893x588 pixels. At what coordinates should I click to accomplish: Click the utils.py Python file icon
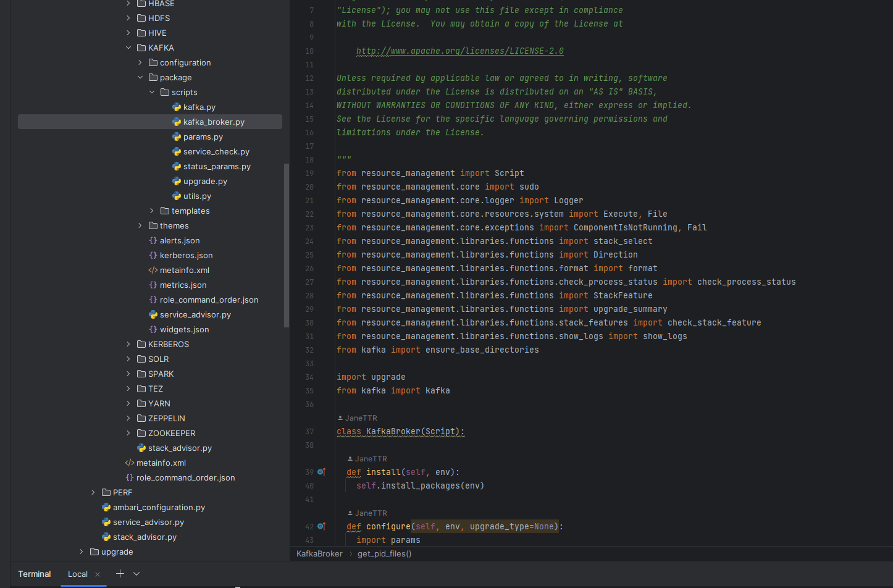177,196
